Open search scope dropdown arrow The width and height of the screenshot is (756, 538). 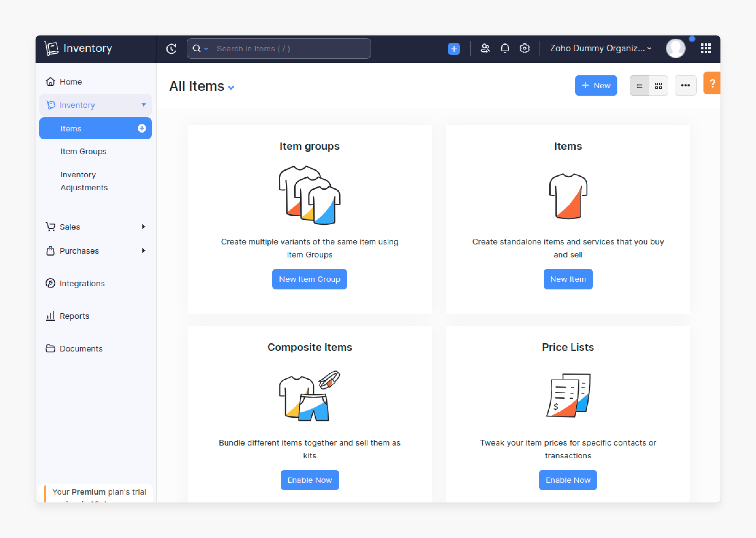206,49
